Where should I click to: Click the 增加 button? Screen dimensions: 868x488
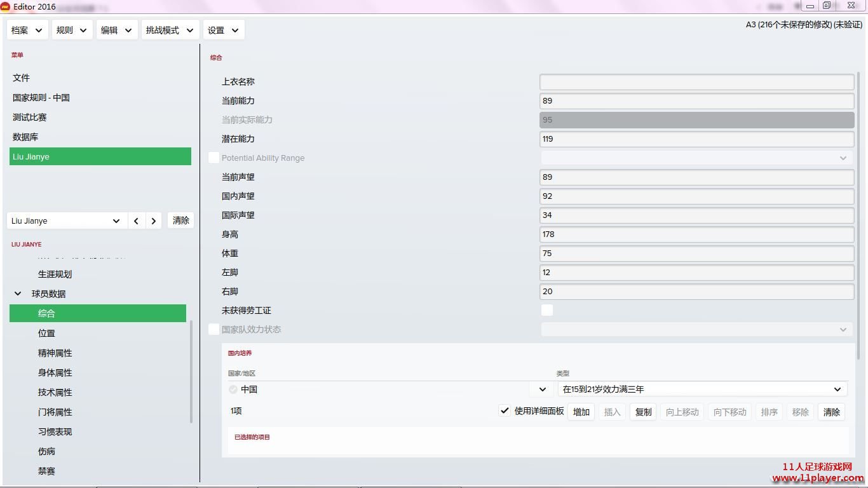[x=581, y=412]
